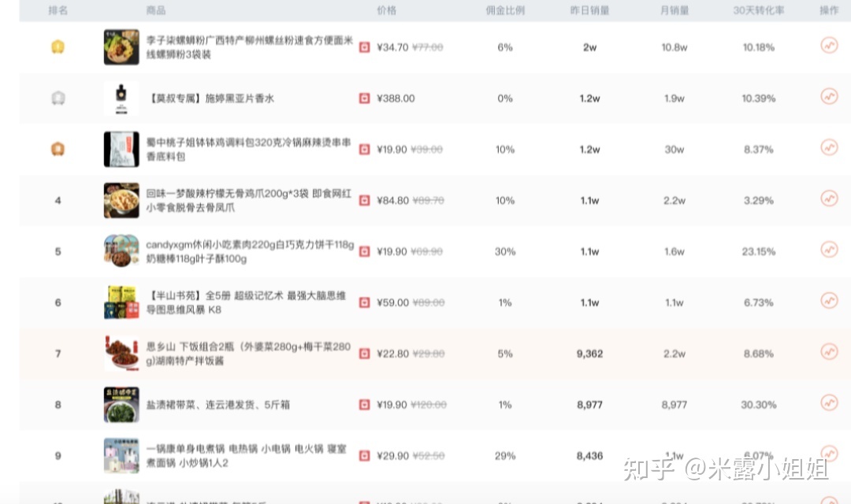
Task: Click the silver rank-two medal icon
Action: tap(58, 98)
